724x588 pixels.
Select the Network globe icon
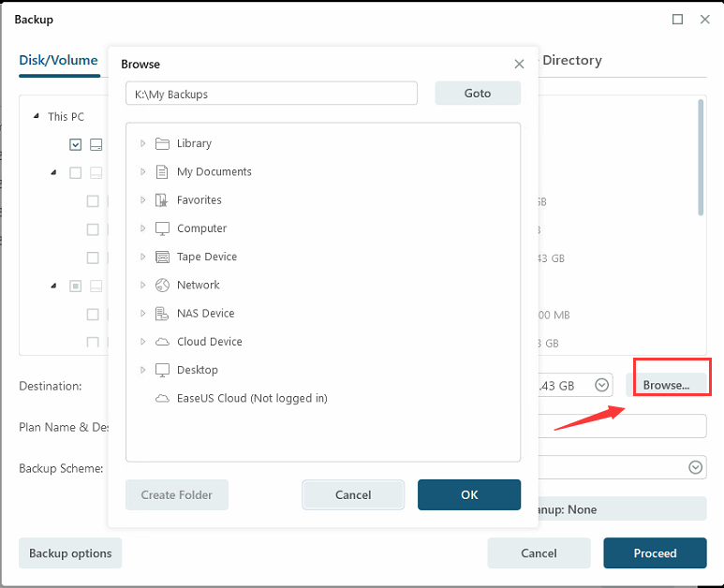pos(162,285)
